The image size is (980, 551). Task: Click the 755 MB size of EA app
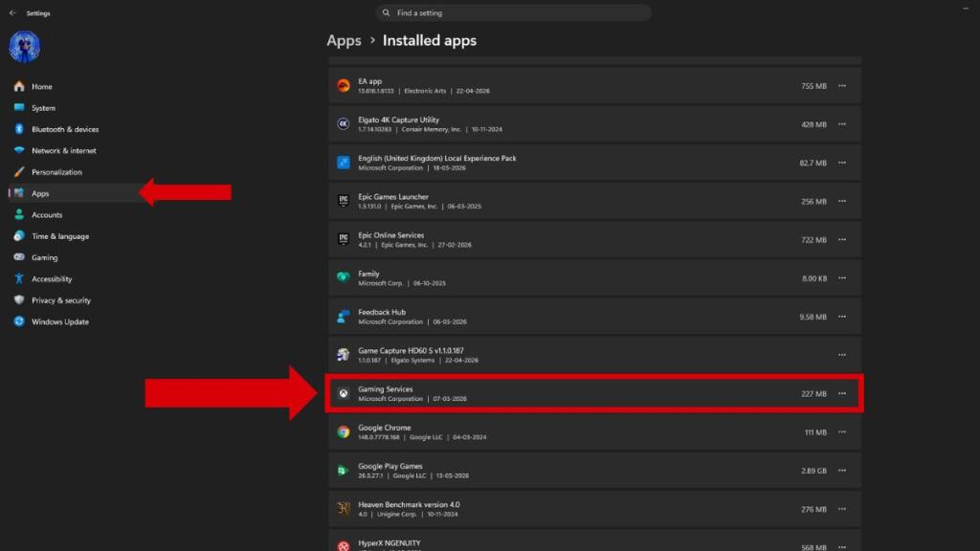point(813,86)
